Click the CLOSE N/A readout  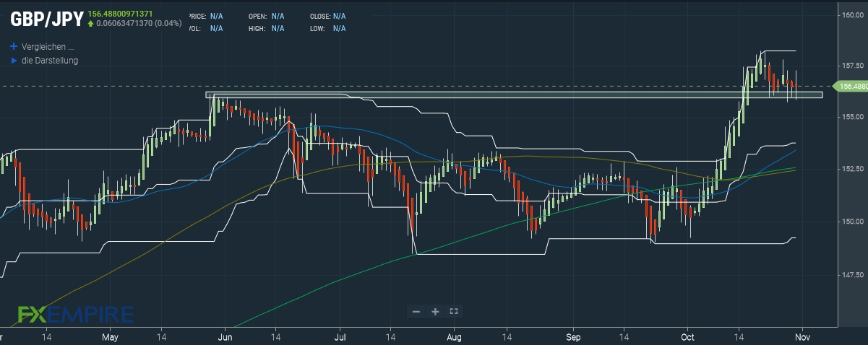(328, 16)
